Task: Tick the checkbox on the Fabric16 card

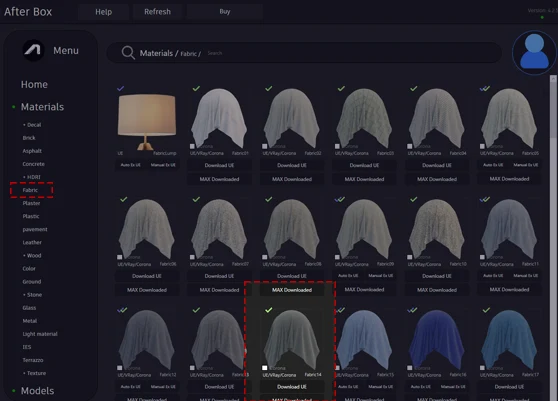Action: coord(410,368)
